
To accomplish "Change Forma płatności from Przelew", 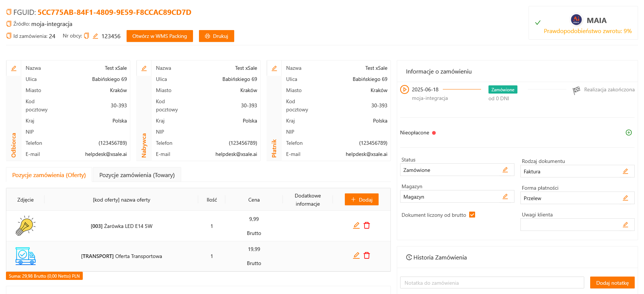I will (625, 198).
